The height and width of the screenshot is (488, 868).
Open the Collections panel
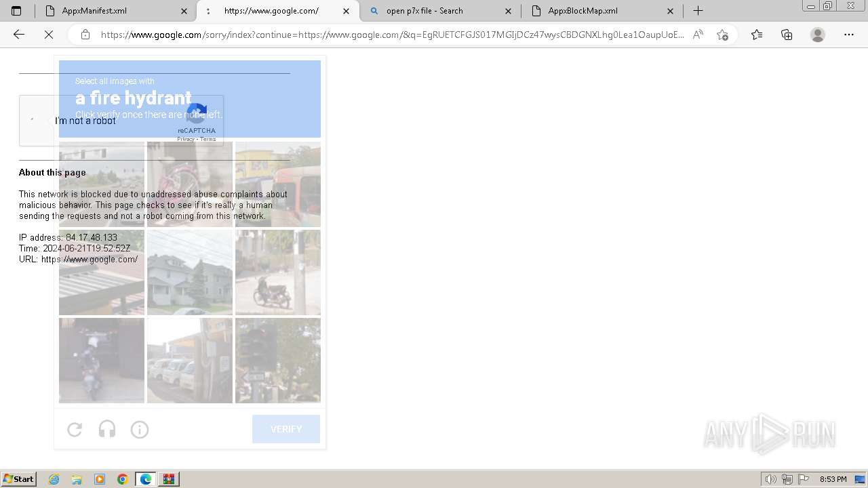pyautogui.click(x=787, y=35)
